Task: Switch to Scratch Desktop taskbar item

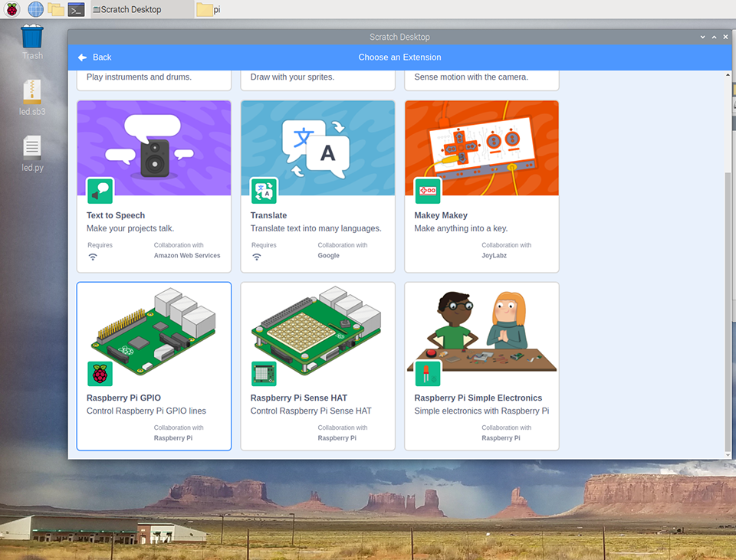Action: 143,9
